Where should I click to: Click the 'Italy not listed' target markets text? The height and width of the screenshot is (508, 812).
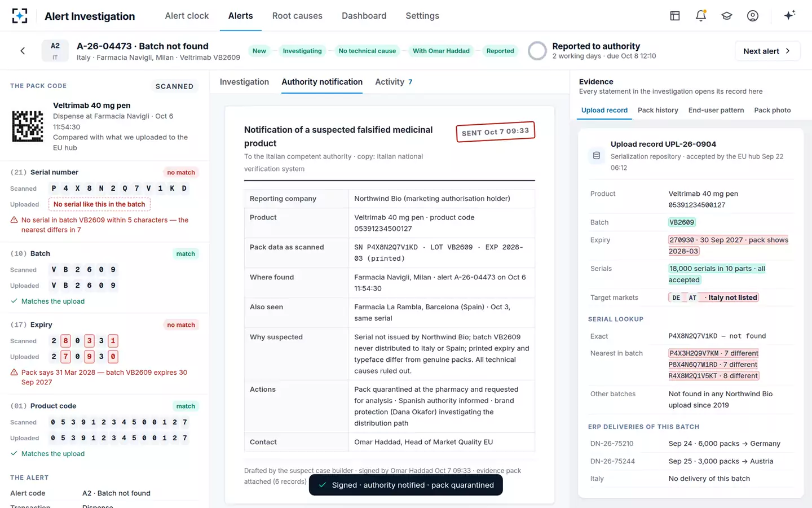pos(732,297)
